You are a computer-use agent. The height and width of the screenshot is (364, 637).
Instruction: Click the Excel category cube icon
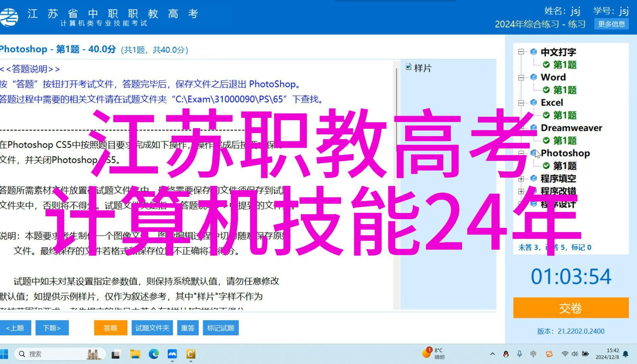pyautogui.click(x=533, y=102)
